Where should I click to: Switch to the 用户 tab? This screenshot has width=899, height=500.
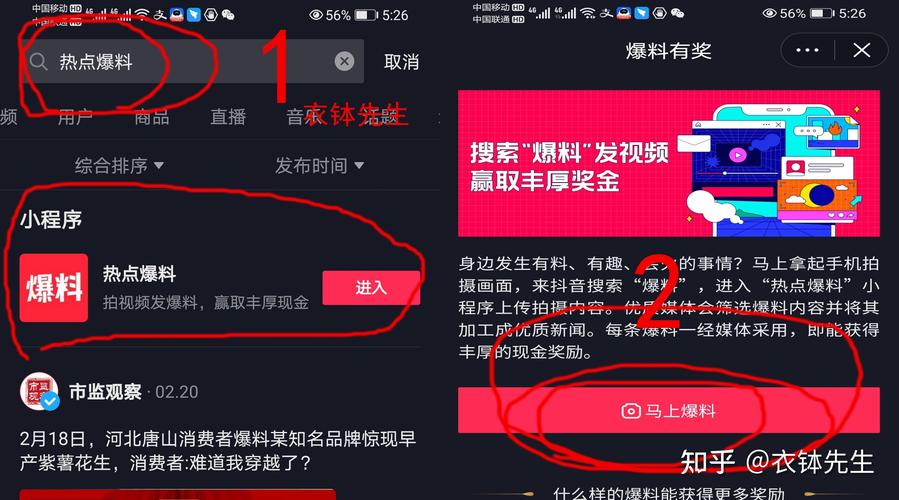(x=75, y=117)
